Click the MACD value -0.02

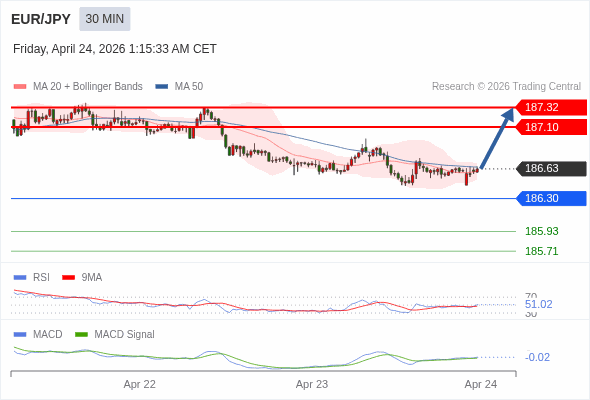click(x=537, y=357)
